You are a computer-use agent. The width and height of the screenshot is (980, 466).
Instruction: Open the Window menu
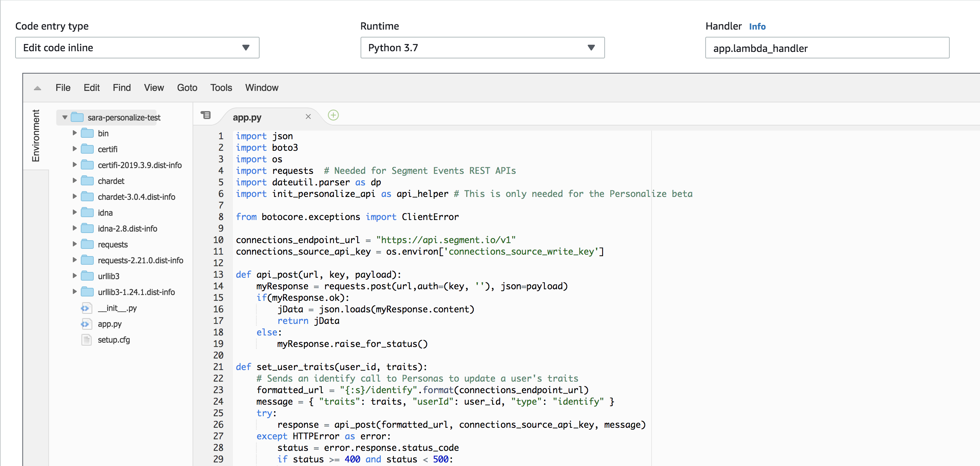(x=261, y=88)
